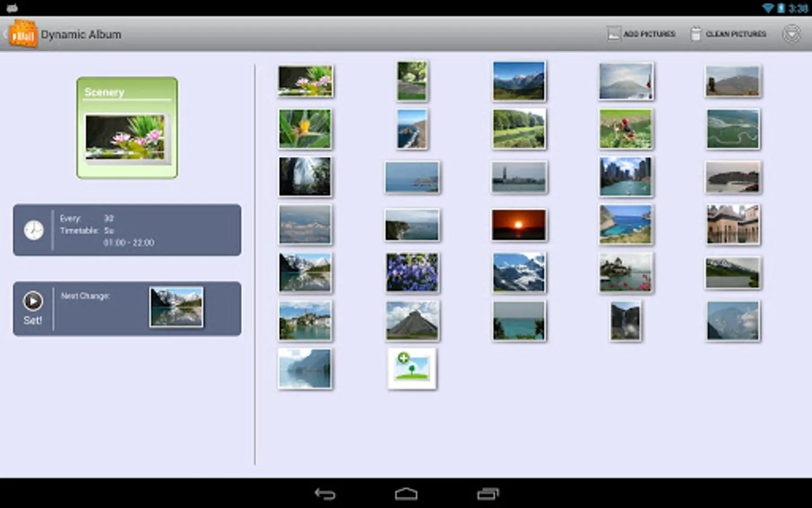Open the circular dropdown menu at top right
Viewport: 812px width, 508px height.
[x=791, y=34]
